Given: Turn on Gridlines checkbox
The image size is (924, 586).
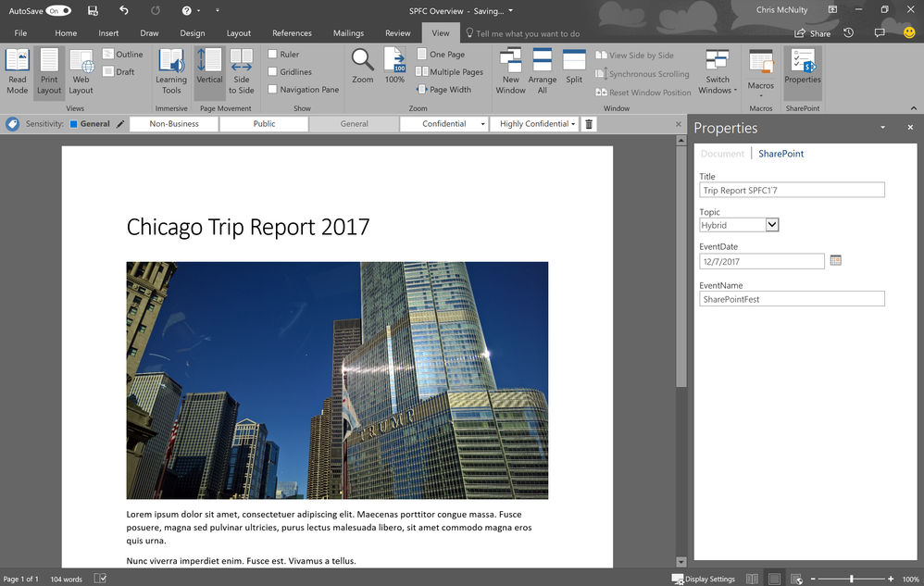Looking at the screenshot, I should point(273,72).
